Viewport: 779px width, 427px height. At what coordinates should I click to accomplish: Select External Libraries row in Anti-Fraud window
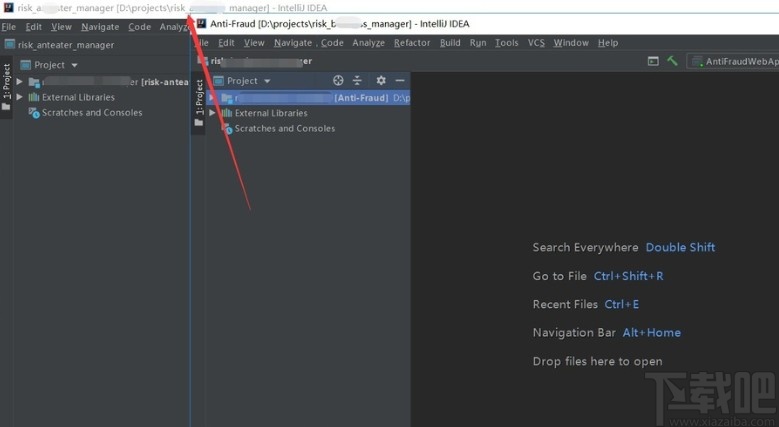click(x=308, y=113)
